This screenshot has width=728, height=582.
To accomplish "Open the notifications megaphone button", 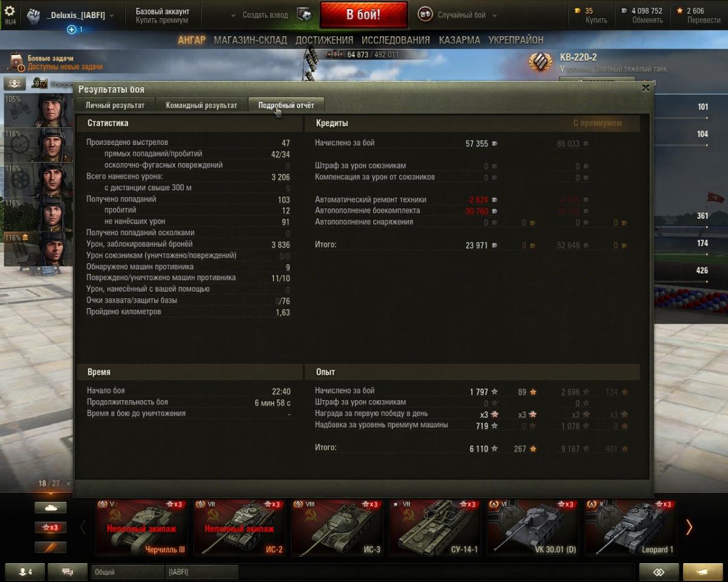I will tap(703, 572).
